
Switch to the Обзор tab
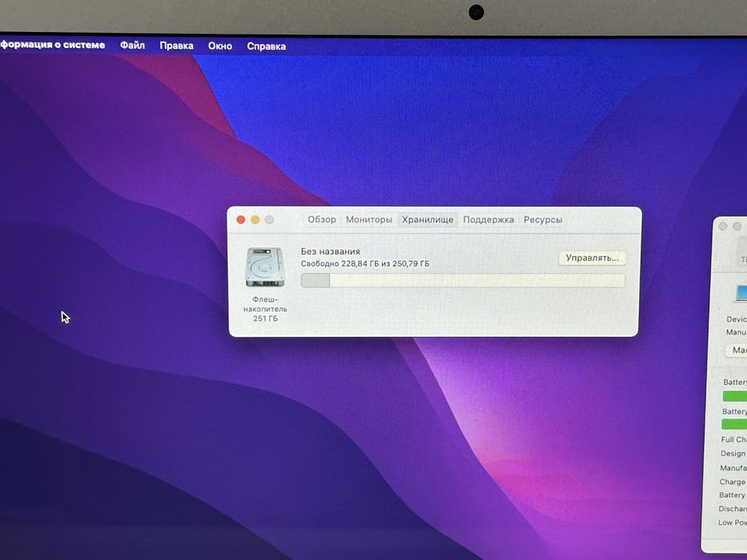322,219
